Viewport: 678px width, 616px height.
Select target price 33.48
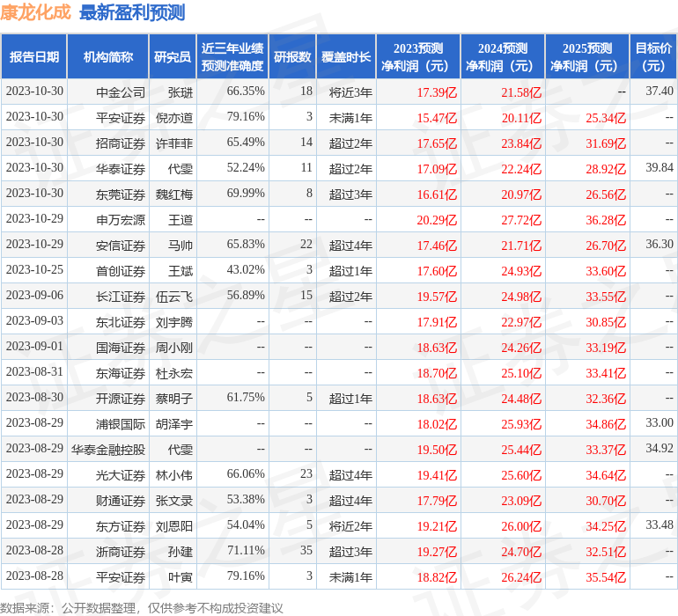click(660, 524)
